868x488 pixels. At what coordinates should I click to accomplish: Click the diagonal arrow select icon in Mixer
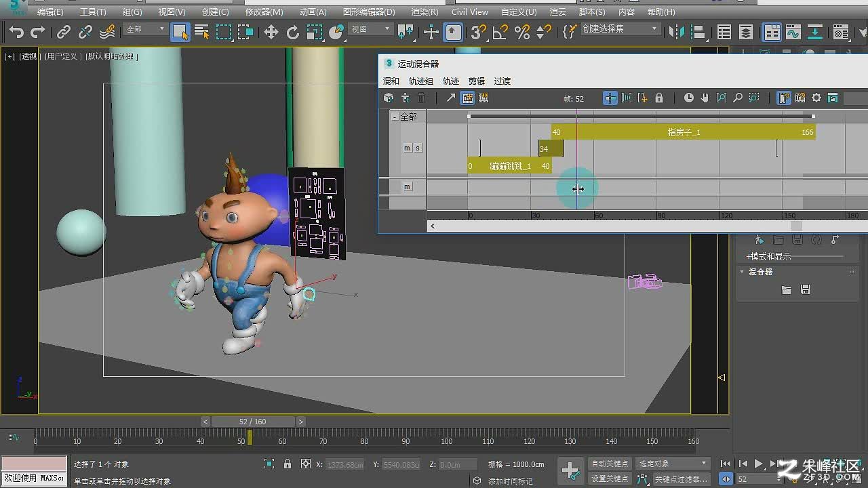pos(451,98)
